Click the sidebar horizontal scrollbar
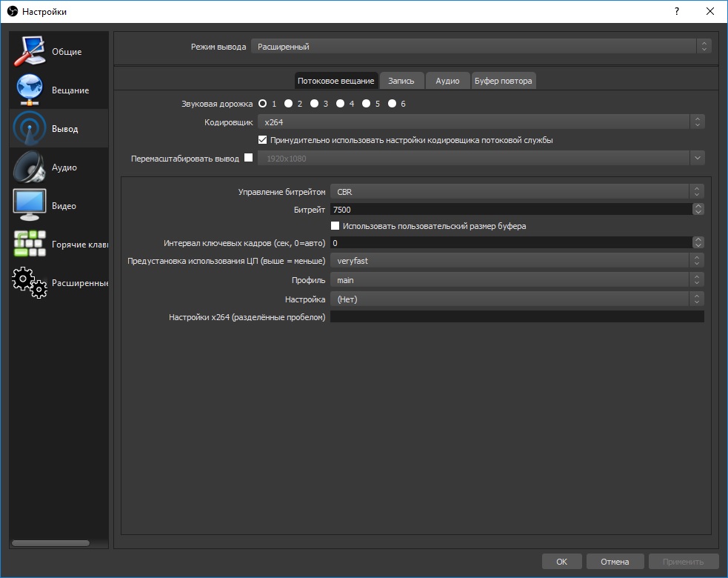This screenshot has height=578, width=728. point(50,543)
